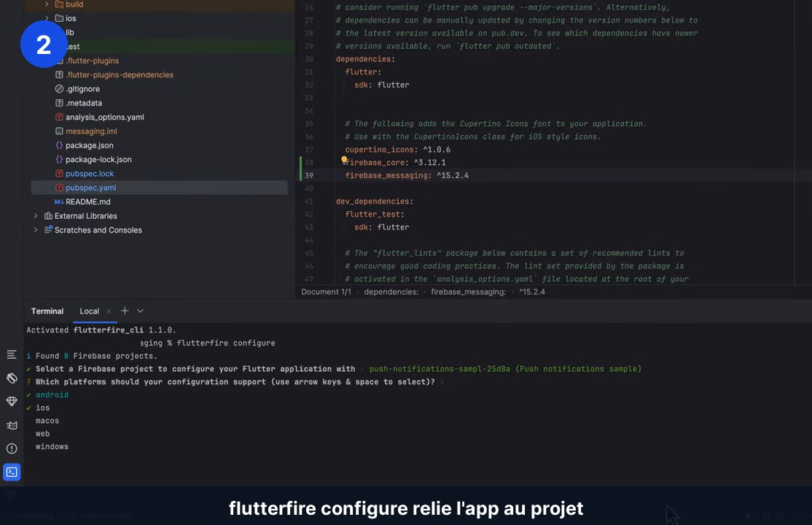Open .flutter-plugins-dependencies file
The width and height of the screenshot is (812, 525).
(119, 74)
